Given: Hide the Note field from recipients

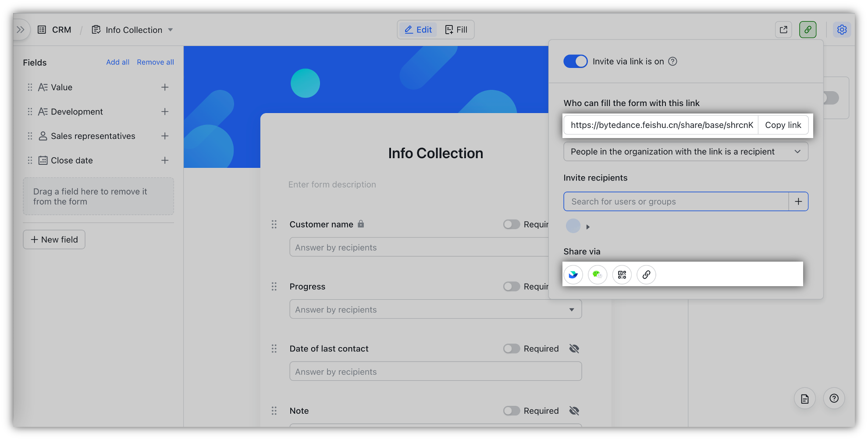Looking at the screenshot, I should coord(574,411).
